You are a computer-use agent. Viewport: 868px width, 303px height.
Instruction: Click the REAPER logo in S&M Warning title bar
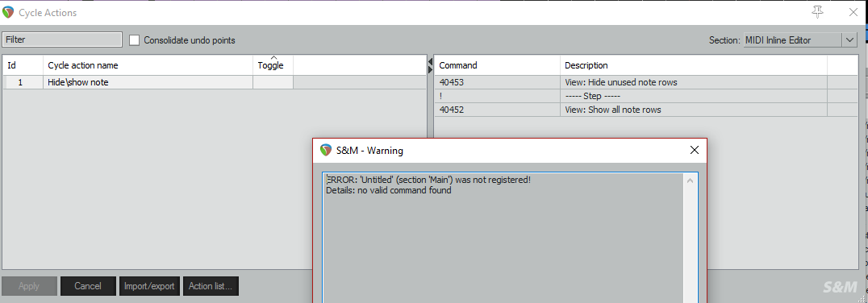(x=326, y=150)
